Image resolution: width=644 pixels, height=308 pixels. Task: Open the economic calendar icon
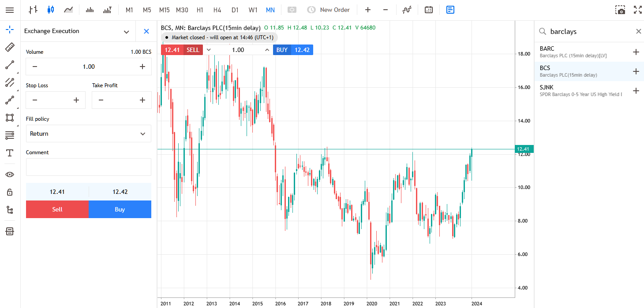click(x=428, y=10)
